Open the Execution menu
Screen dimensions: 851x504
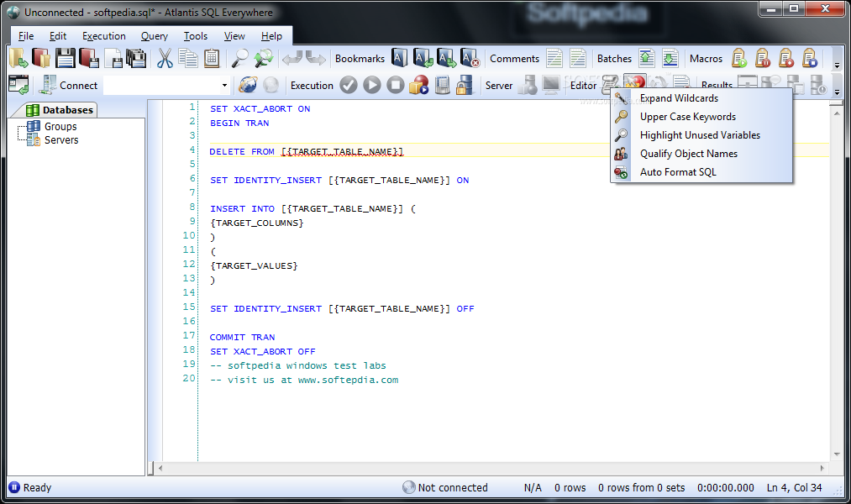[103, 36]
